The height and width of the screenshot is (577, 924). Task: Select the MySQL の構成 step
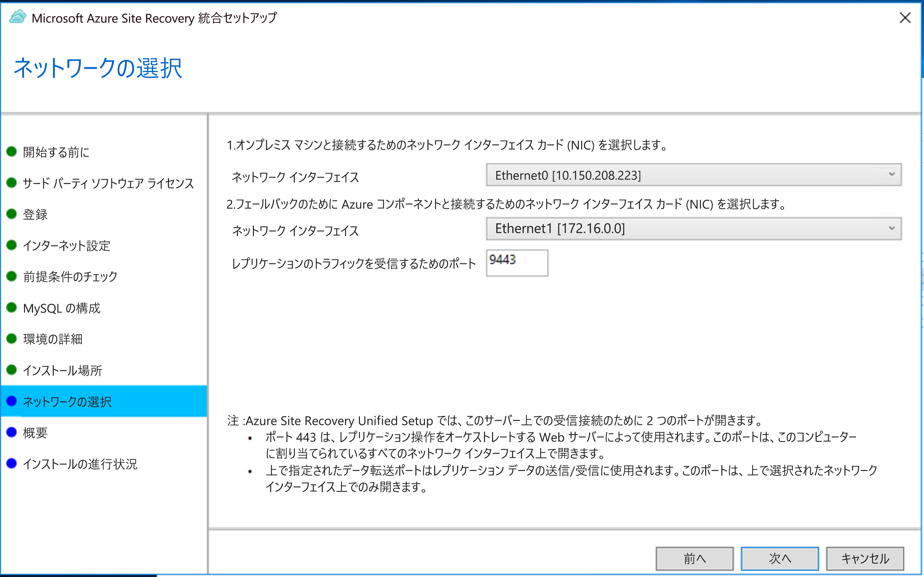click(61, 308)
